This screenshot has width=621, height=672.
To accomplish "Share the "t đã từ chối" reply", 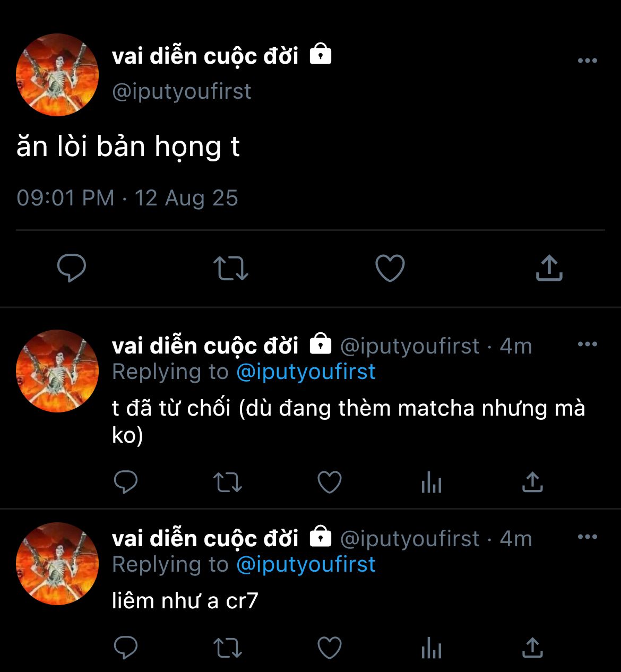I will (532, 482).
